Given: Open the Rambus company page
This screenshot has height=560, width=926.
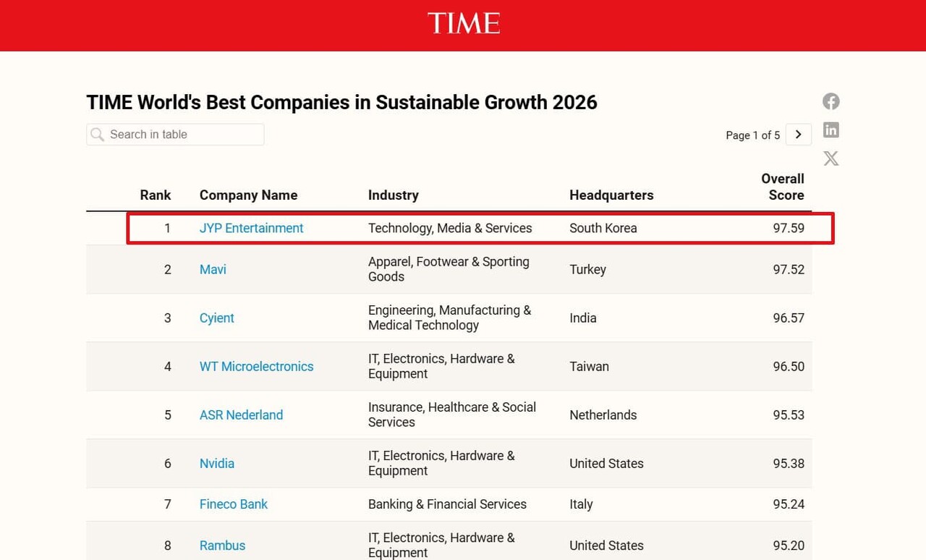Looking at the screenshot, I should pyautogui.click(x=222, y=546).
